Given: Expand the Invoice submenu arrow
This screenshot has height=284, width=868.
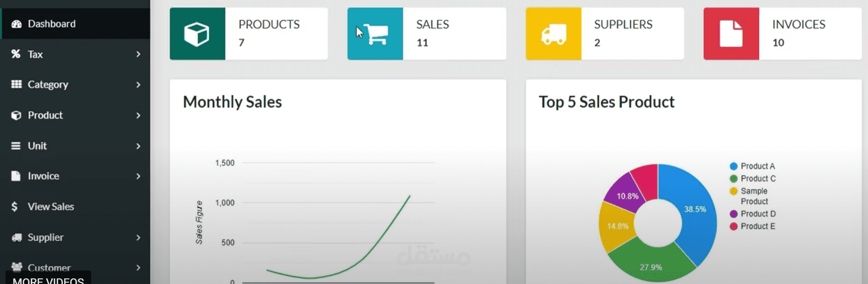Looking at the screenshot, I should [x=138, y=176].
